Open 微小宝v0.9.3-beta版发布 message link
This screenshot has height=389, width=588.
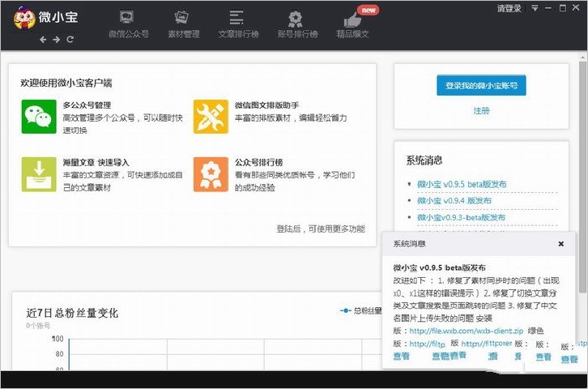(x=462, y=217)
